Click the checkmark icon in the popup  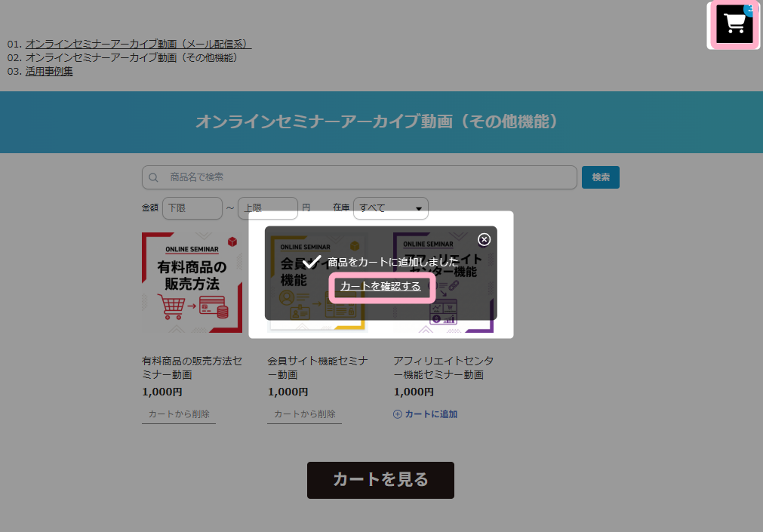(312, 262)
